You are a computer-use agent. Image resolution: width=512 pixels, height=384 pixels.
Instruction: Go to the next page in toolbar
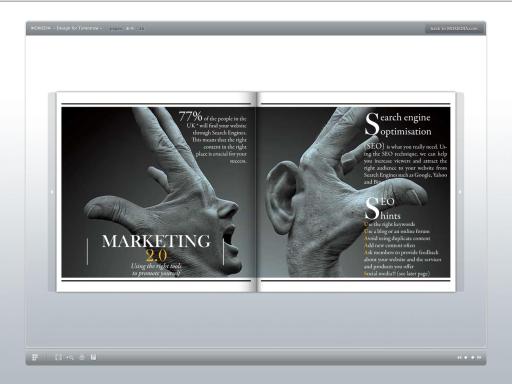click(473, 358)
